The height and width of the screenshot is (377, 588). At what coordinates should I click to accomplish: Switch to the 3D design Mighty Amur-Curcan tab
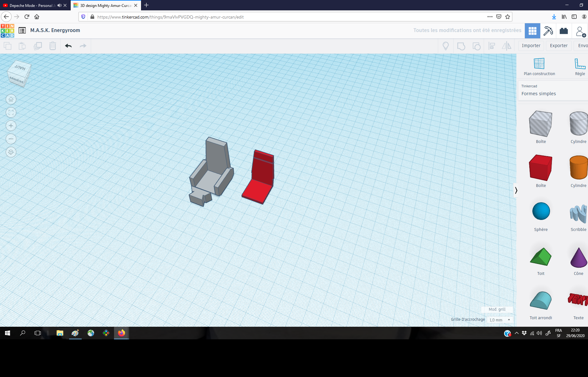coord(106,5)
